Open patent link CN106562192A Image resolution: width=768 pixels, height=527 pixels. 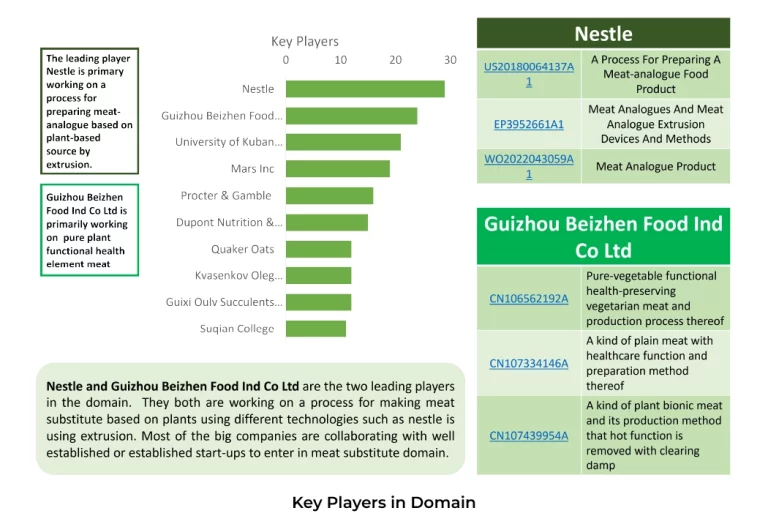coord(528,299)
